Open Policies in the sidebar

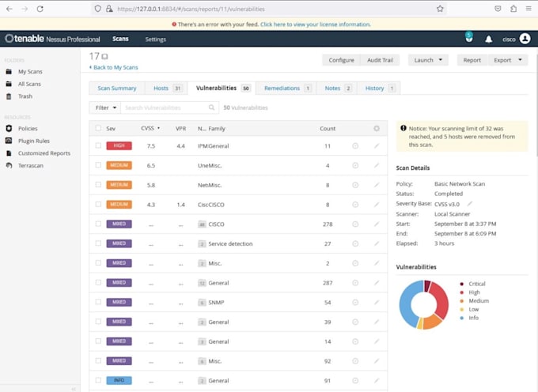coord(28,129)
